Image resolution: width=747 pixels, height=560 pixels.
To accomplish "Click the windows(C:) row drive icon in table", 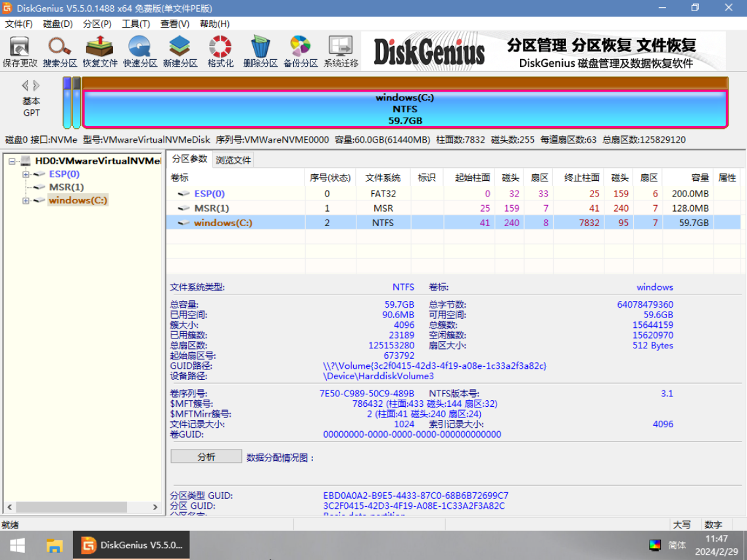I will tap(184, 223).
